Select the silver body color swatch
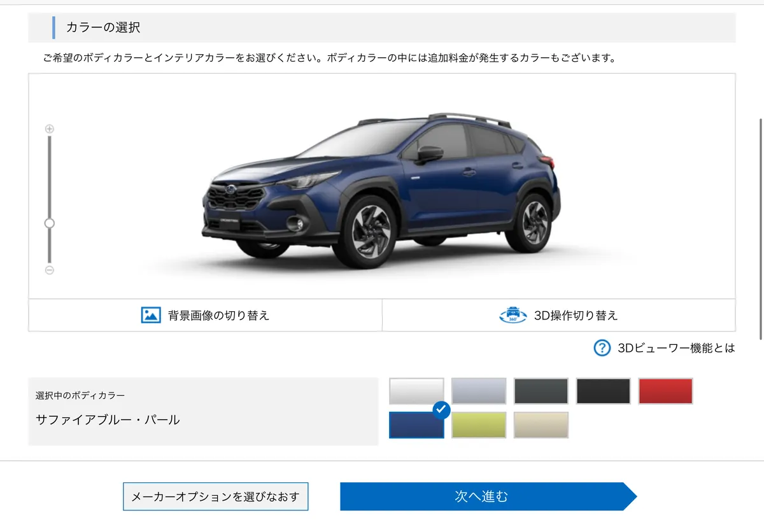The width and height of the screenshot is (764, 532). click(479, 391)
